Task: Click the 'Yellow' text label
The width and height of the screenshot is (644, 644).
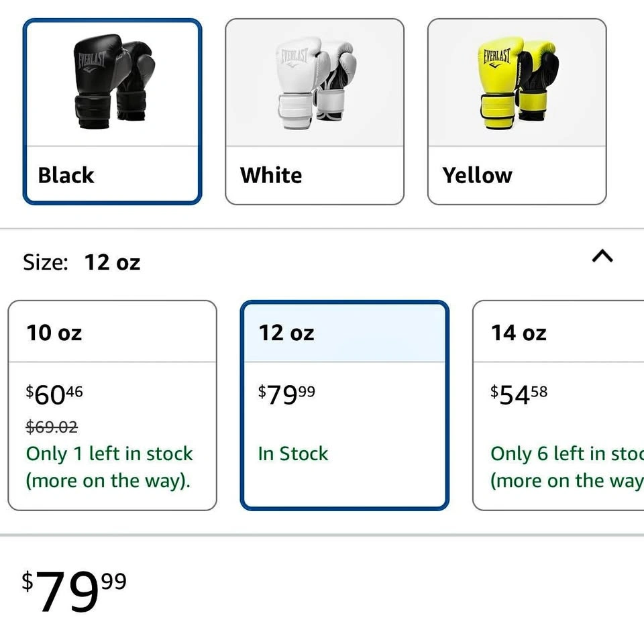Action: coord(477,176)
